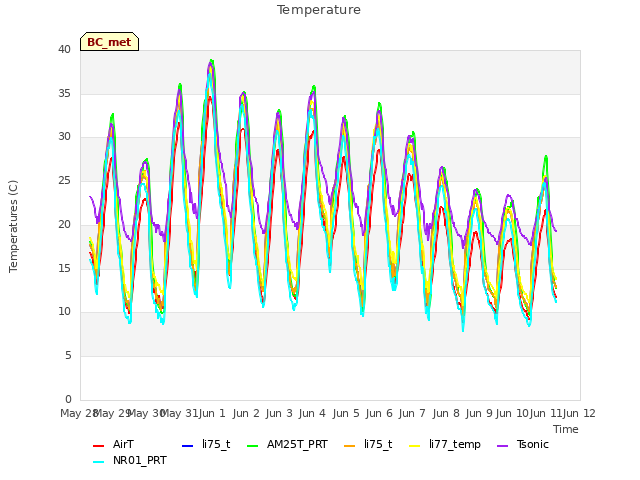Click the cyan NR01_PRT legend swatch
The image size is (640, 480).
tap(98, 462)
